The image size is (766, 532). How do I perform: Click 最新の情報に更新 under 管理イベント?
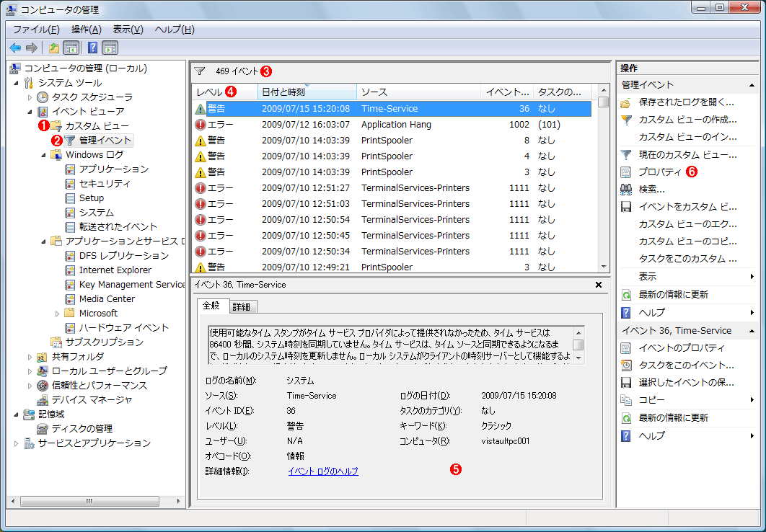(x=673, y=294)
